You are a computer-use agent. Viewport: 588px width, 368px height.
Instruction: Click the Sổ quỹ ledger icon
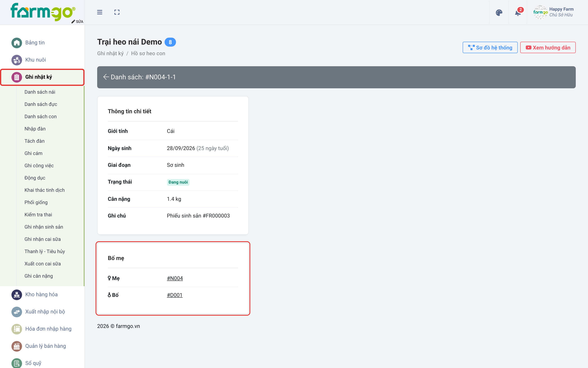point(17,363)
